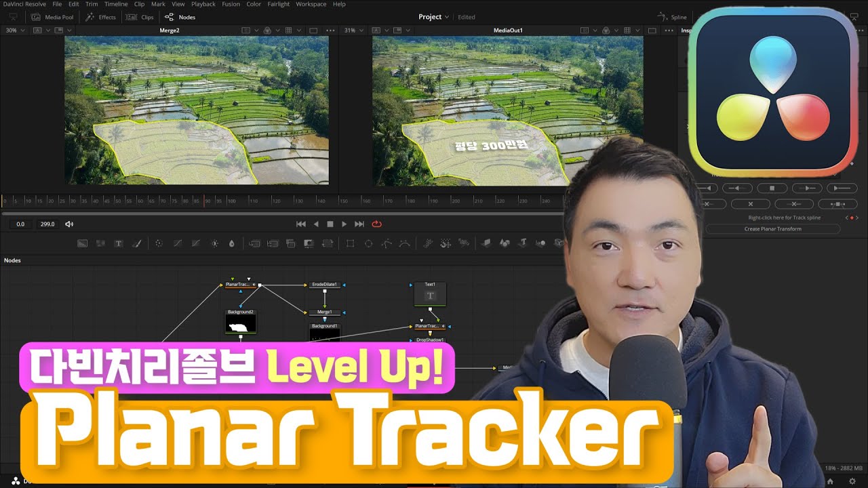Select the Merge1 node

(x=325, y=312)
